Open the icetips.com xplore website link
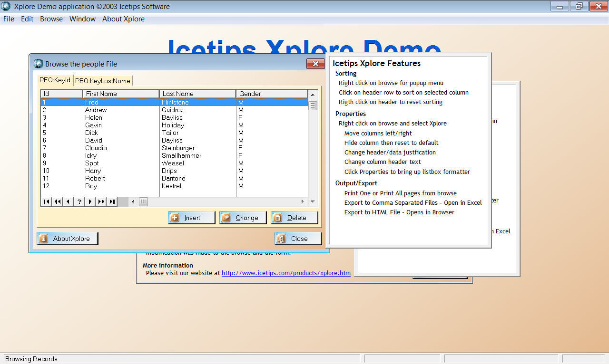 pyautogui.click(x=286, y=273)
